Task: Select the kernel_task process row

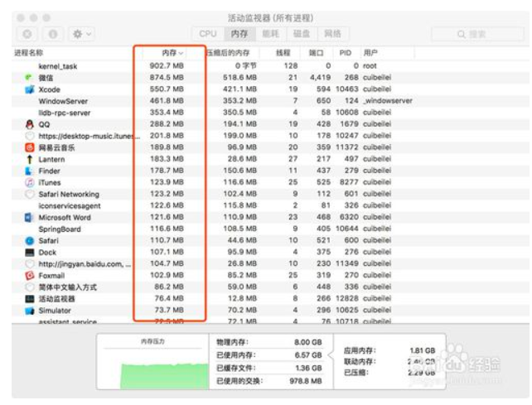Action: point(270,65)
